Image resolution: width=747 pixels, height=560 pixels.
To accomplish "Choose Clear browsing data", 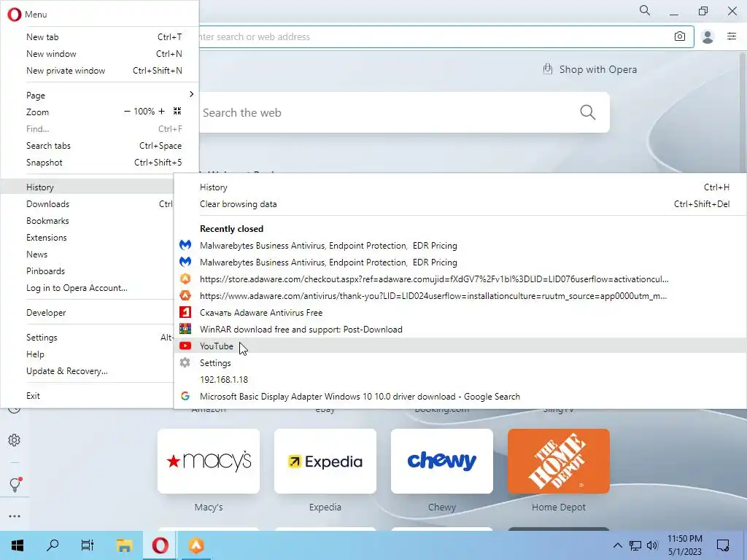I will (x=460, y=204).
